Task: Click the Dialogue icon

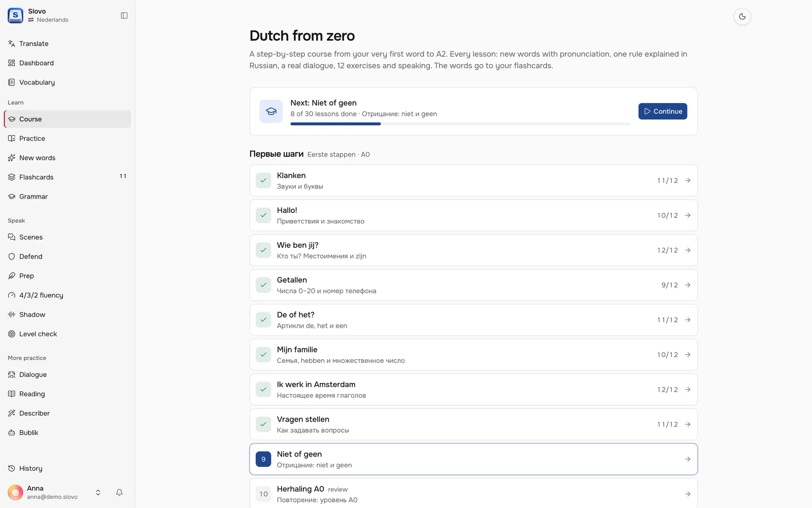Action: 12,374
